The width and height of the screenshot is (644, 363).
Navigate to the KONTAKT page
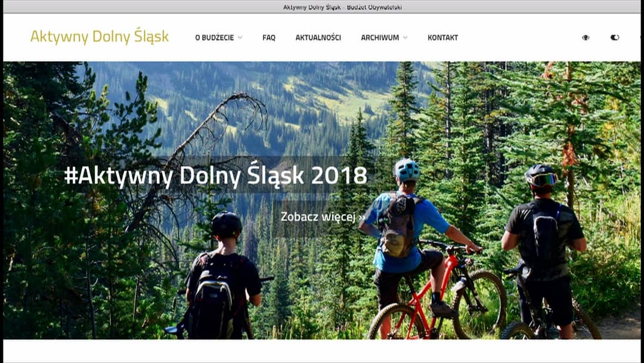click(x=442, y=38)
